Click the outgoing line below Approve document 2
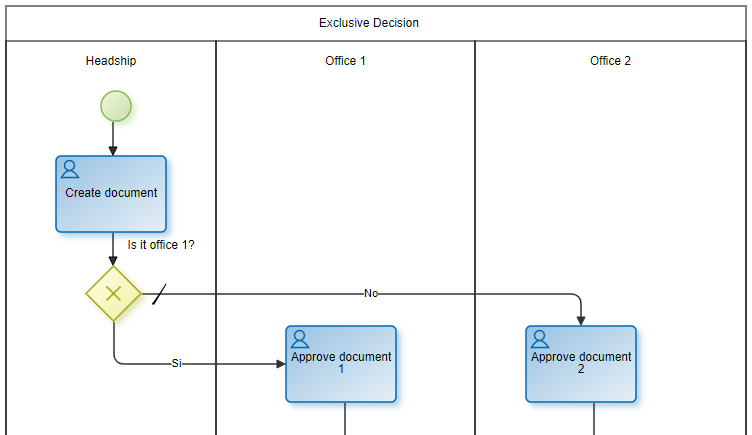 point(595,418)
